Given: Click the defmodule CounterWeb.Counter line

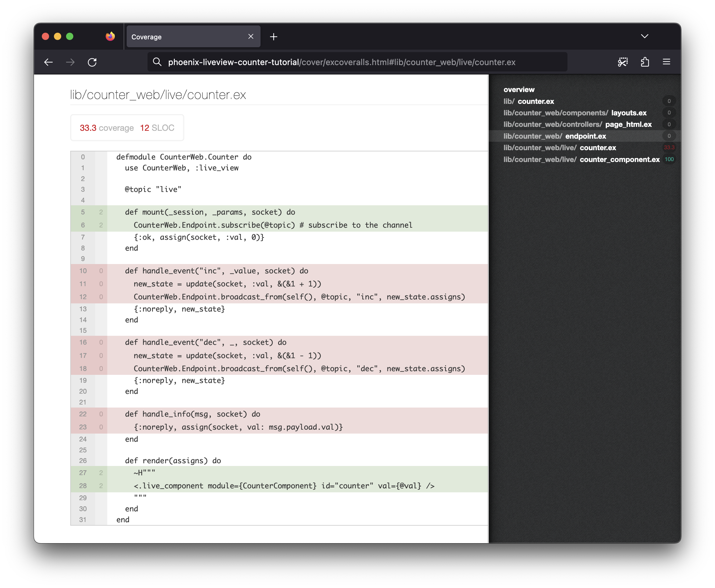Looking at the screenshot, I should click(184, 157).
